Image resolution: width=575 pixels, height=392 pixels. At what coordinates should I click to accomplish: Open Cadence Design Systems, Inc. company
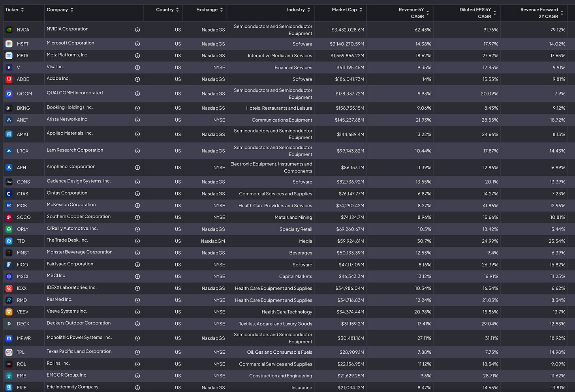79,181
